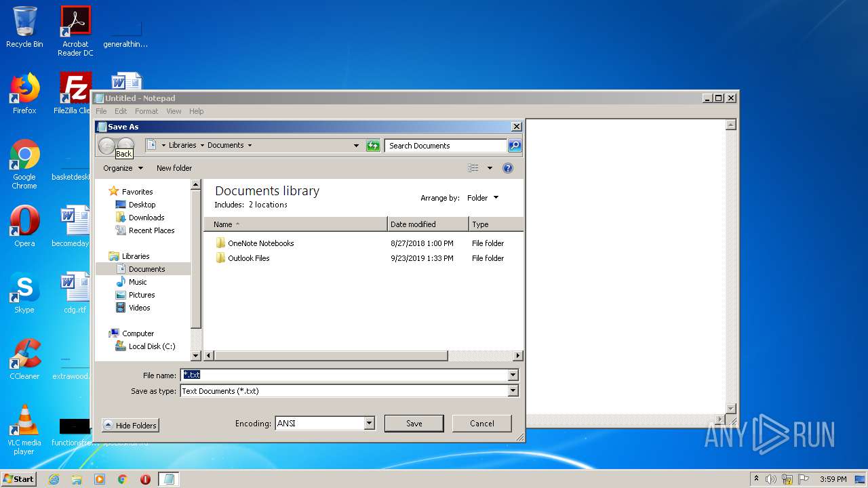Select the Favorites star heading

131,192
